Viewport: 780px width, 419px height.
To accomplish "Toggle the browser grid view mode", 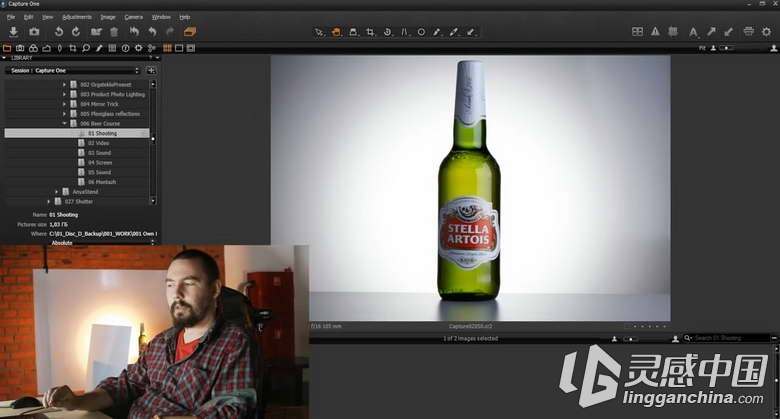I will (x=167, y=48).
